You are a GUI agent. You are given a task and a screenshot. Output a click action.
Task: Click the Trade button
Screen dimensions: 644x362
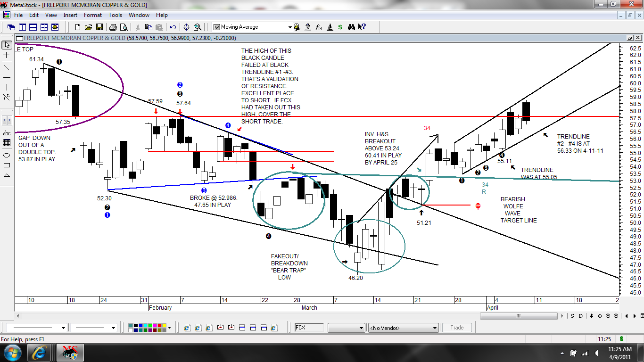(457, 328)
